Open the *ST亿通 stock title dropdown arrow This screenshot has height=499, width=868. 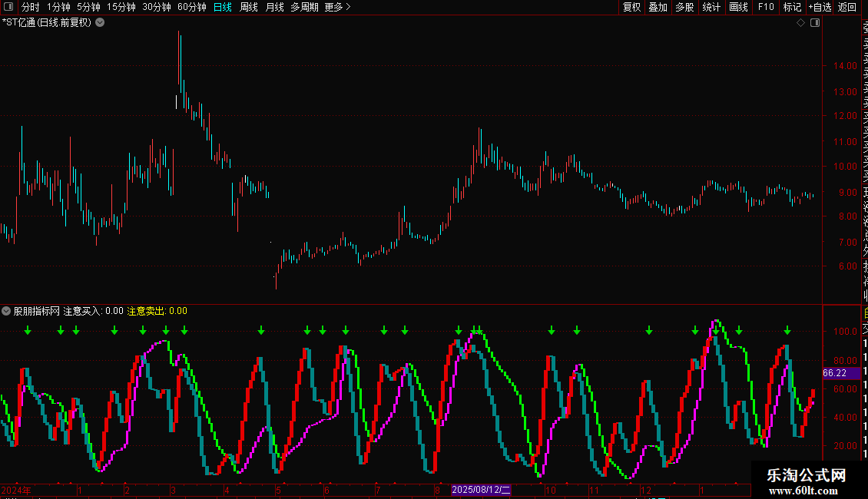tap(100, 23)
